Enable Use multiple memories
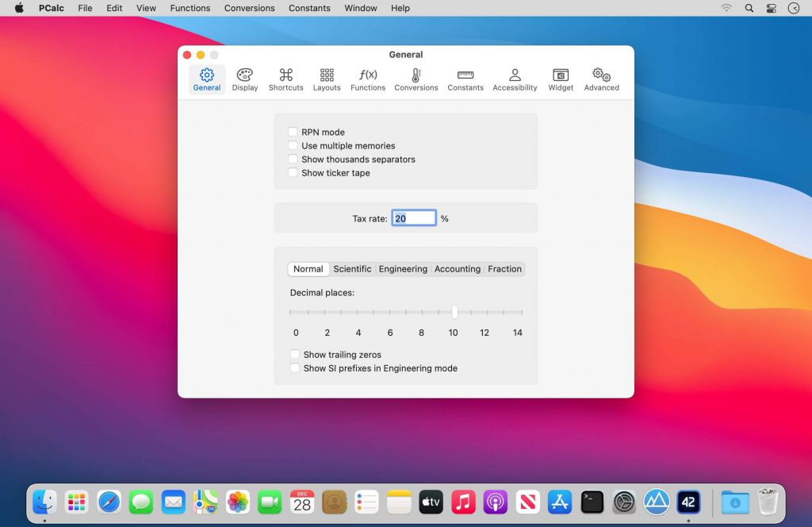The image size is (812, 527). [x=293, y=145]
